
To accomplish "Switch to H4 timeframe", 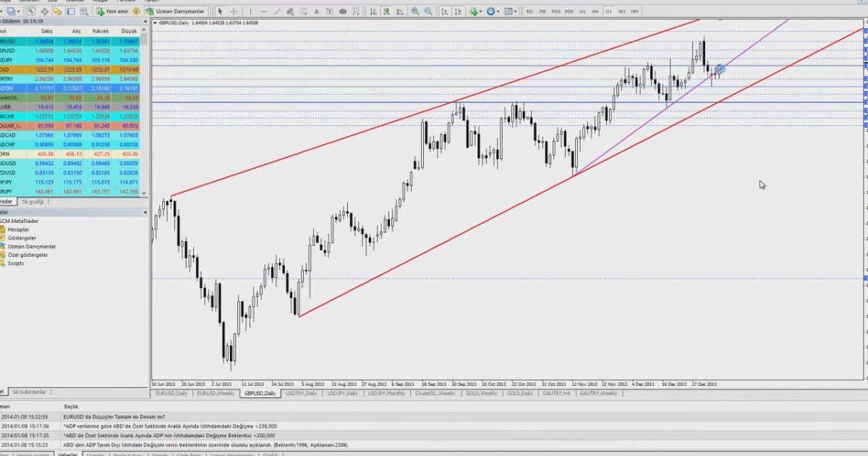I will pos(595,12).
